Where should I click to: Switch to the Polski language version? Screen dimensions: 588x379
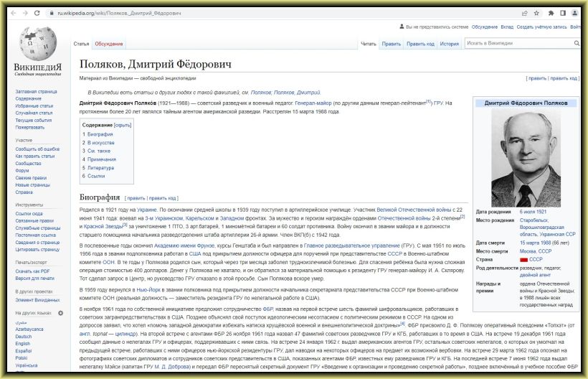tap(22, 357)
